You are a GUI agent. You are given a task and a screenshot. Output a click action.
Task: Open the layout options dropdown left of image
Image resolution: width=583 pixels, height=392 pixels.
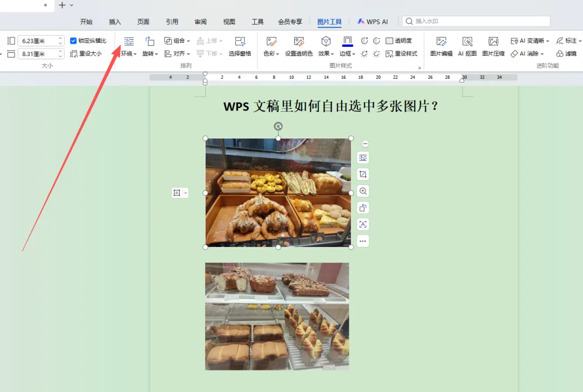185,192
